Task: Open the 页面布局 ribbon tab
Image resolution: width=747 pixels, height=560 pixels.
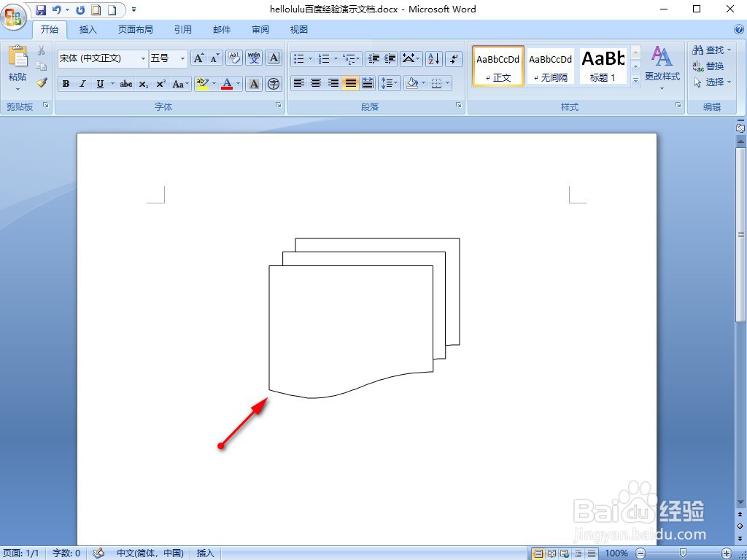Action: coord(135,29)
